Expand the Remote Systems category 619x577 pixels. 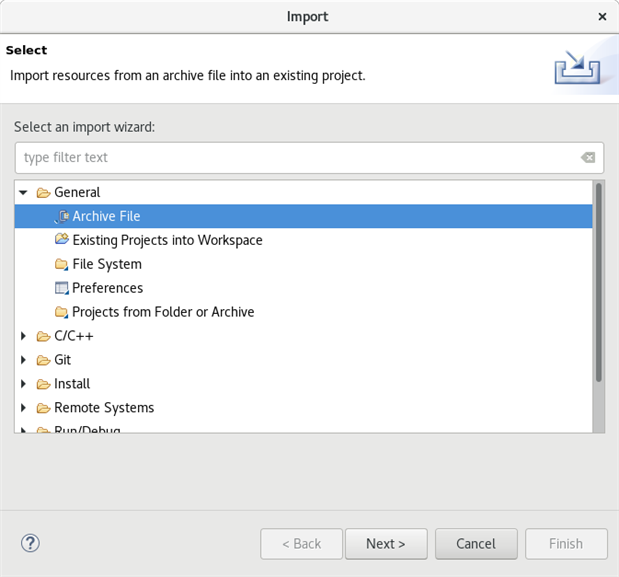point(23,408)
